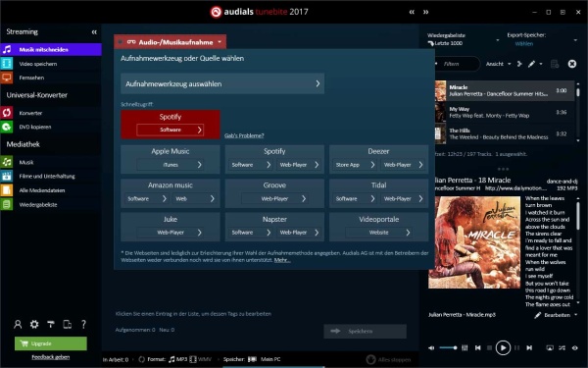The width and height of the screenshot is (588, 368).
Task: Expand the Ansicht view dropdown
Action: point(499,64)
